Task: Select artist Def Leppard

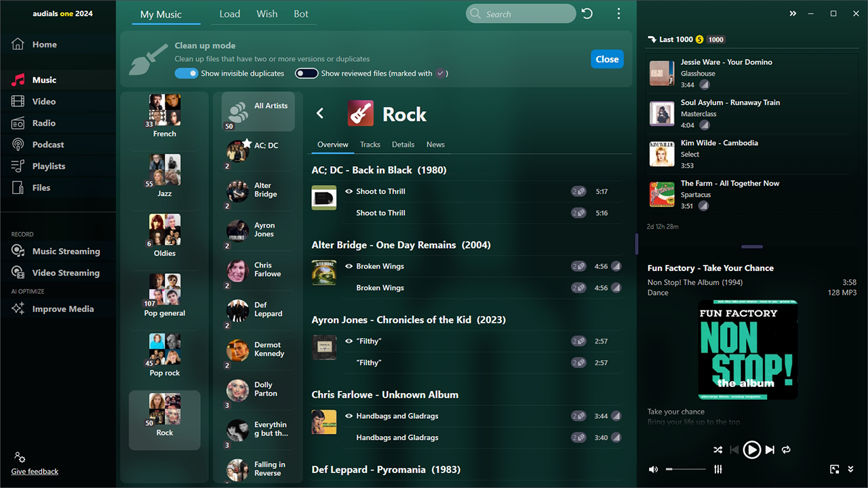Action: click(258, 310)
